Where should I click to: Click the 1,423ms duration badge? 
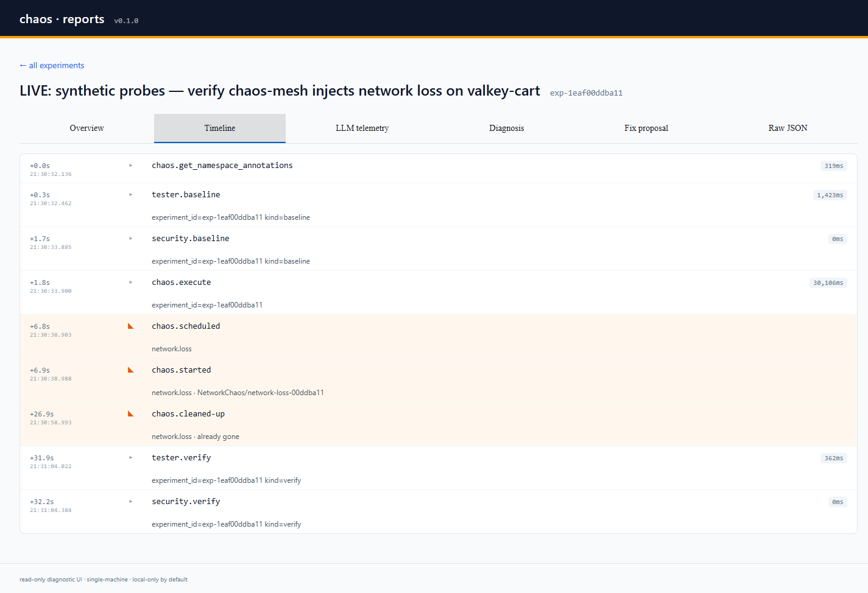[830, 195]
